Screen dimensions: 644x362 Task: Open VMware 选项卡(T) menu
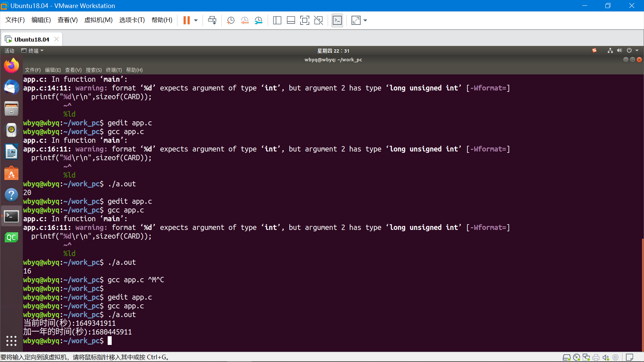(132, 20)
